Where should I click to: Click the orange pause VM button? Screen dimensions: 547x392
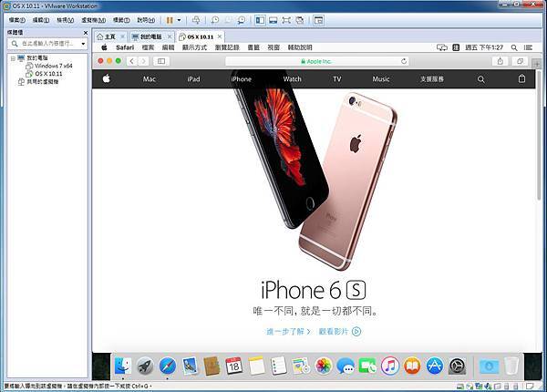pyautogui.click(x=170, y=20)
